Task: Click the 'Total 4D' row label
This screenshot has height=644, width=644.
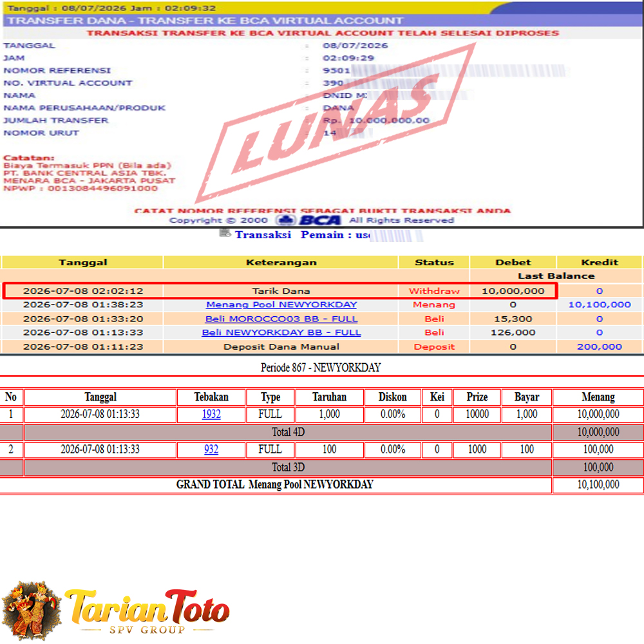Action: [288, 432]
